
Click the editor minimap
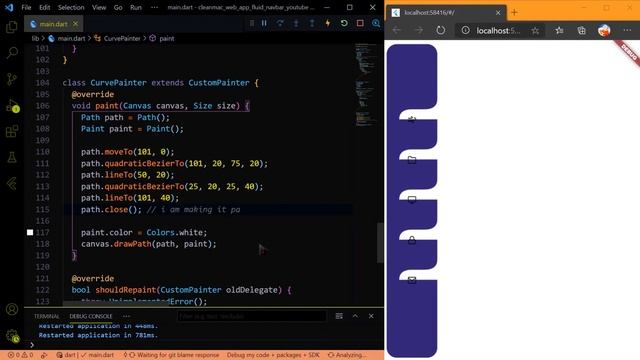(365, 86)
